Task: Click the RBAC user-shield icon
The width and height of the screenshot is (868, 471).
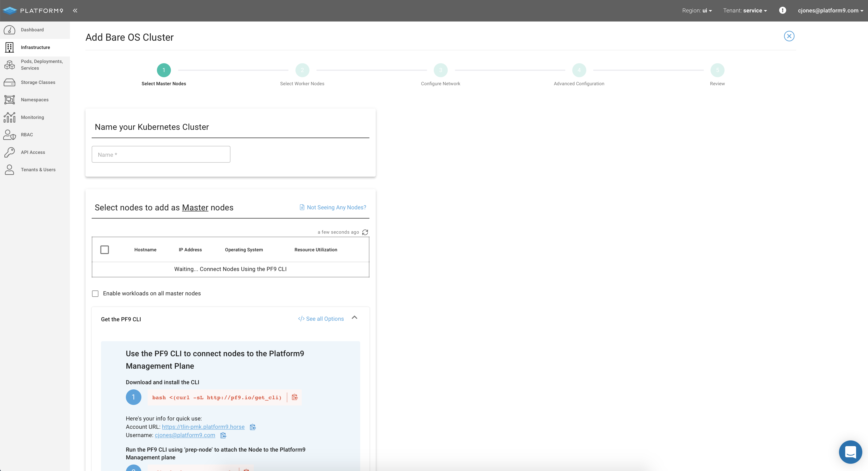Action: (x=9, y=134)
